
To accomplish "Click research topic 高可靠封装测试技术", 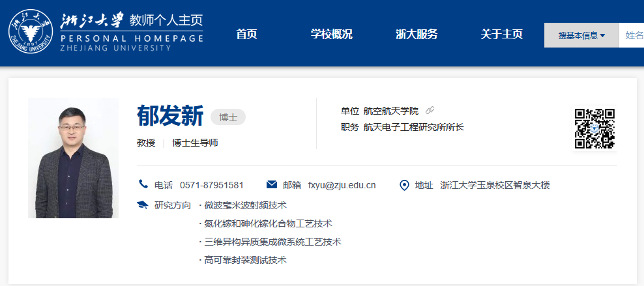I will pos(245,260).
